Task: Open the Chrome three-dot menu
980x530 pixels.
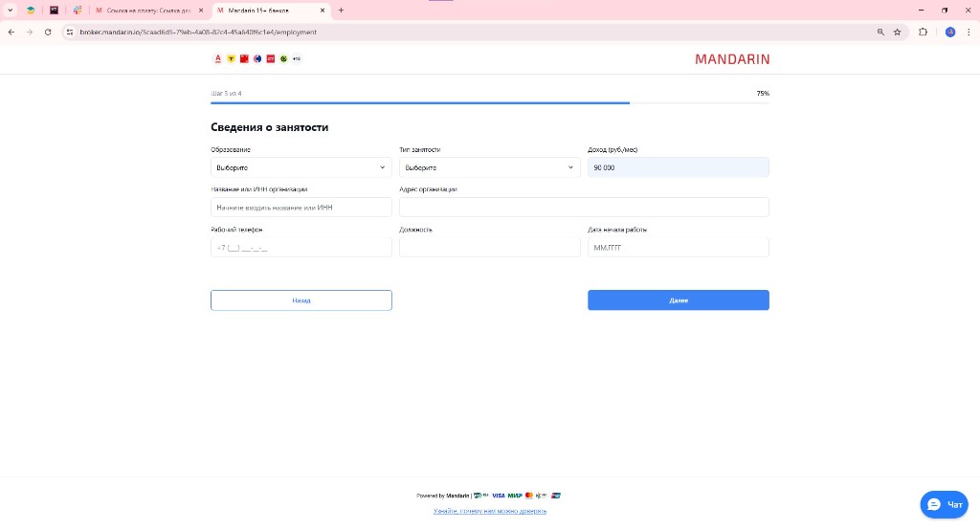Action: (x=969, y=32)
